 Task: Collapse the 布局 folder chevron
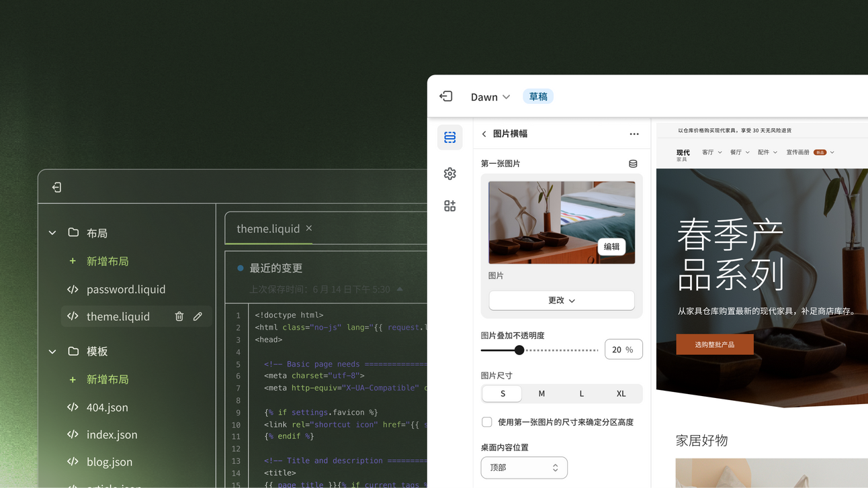click(x=52, y=233)
